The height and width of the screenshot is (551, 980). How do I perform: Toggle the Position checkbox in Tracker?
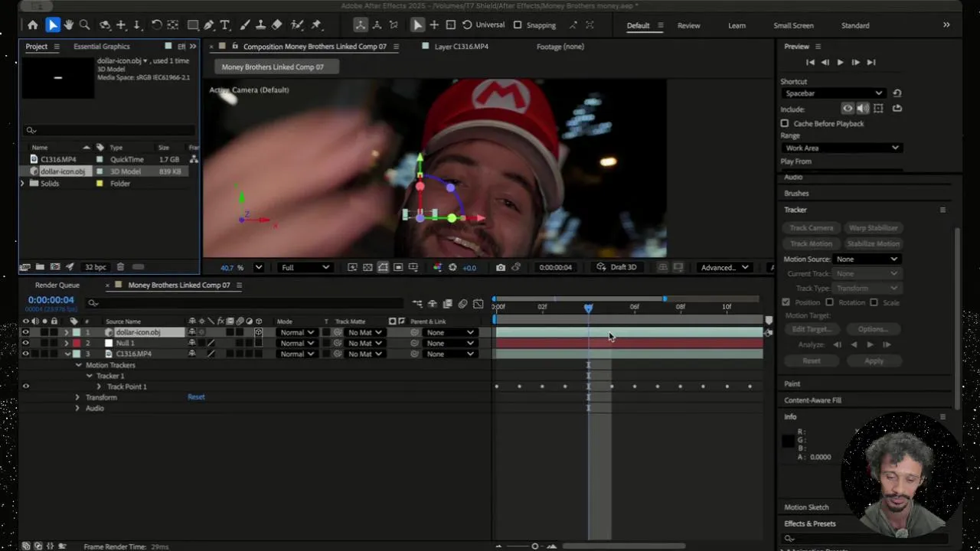[786, 302]
